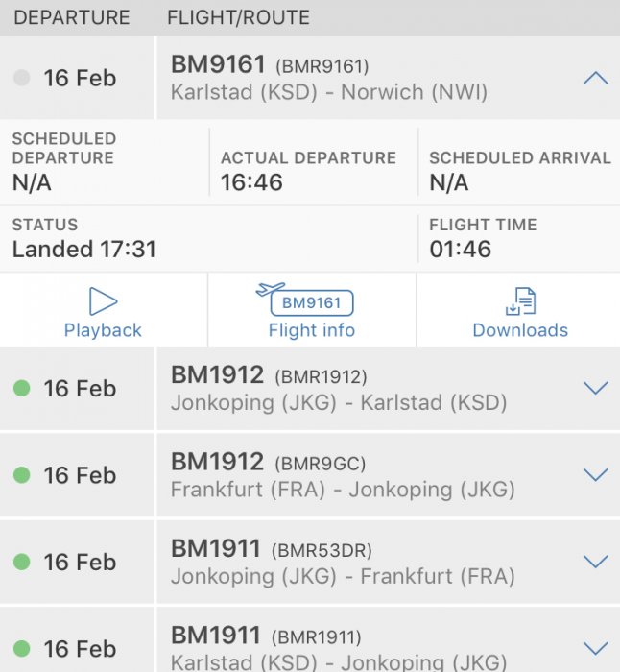
Task: Click green dot for Jonkoping - Karlstad flight
Action: 22,389
